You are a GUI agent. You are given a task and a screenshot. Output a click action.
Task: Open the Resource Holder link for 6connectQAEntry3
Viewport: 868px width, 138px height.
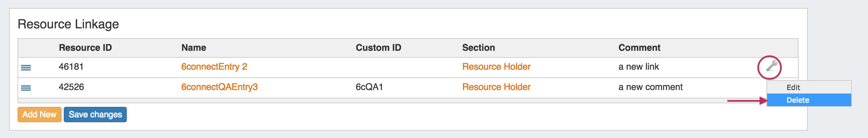point(496,87)
